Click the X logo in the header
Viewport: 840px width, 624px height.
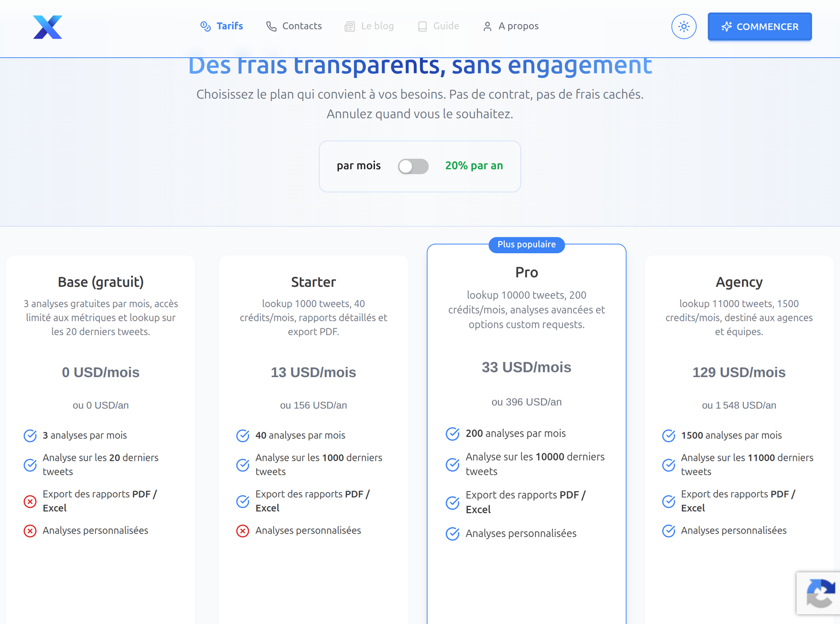(48, 27)
